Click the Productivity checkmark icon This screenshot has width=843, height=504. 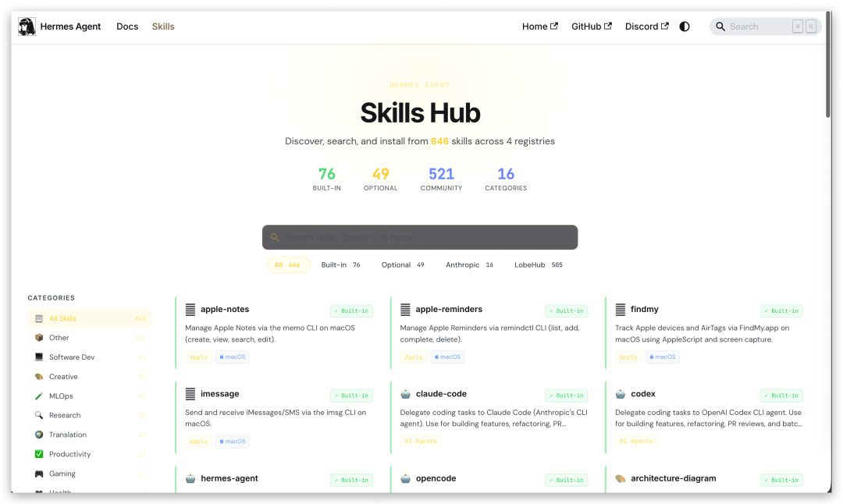click(39, 454)
